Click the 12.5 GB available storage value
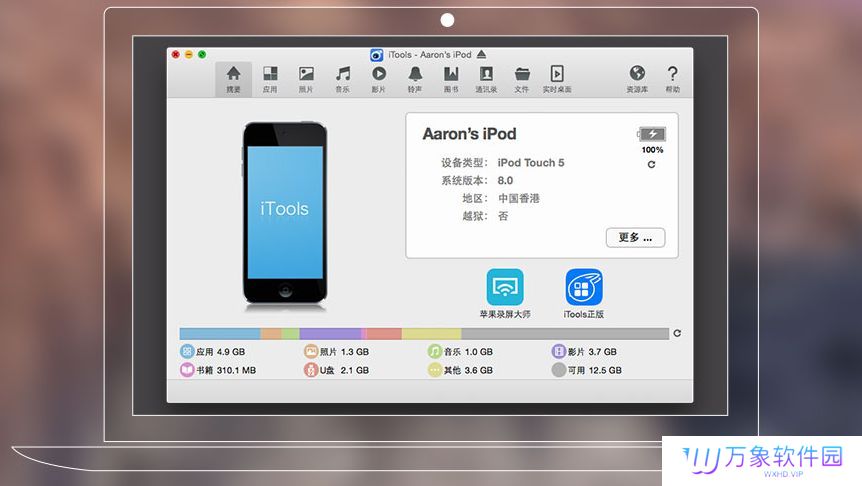The height and width of the screenshot is (486, 862). (605, 370)
